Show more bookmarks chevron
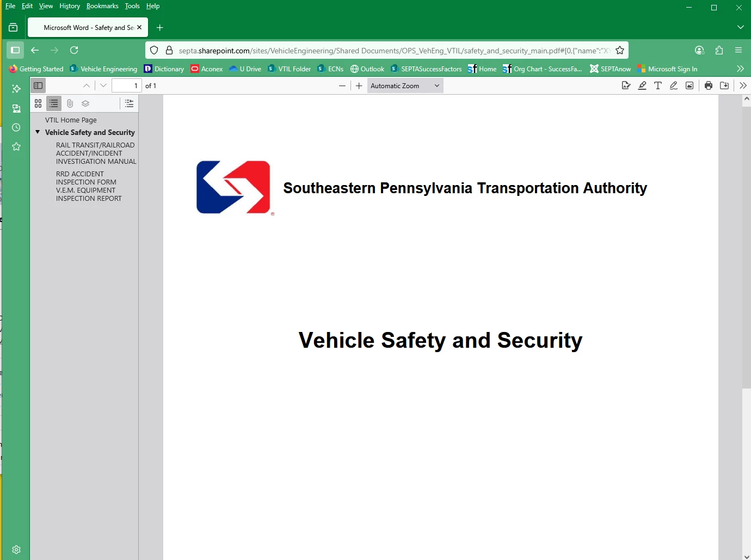Screen dimensions: 751x560 [740, 69]
